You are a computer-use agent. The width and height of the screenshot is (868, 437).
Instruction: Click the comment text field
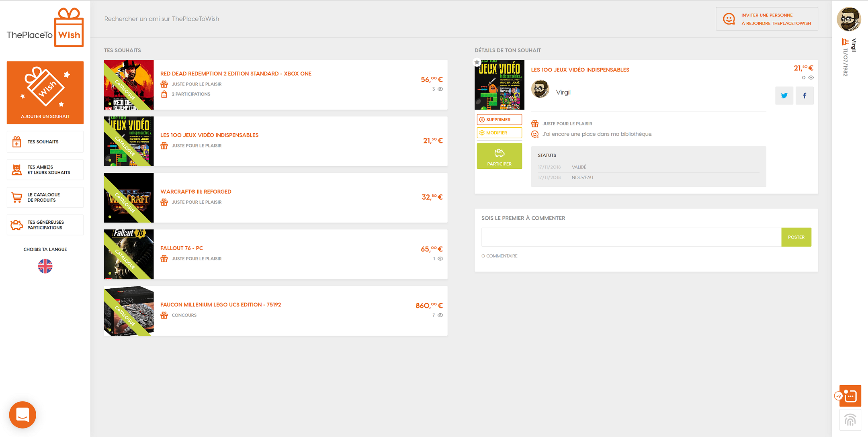click(631, 237)
